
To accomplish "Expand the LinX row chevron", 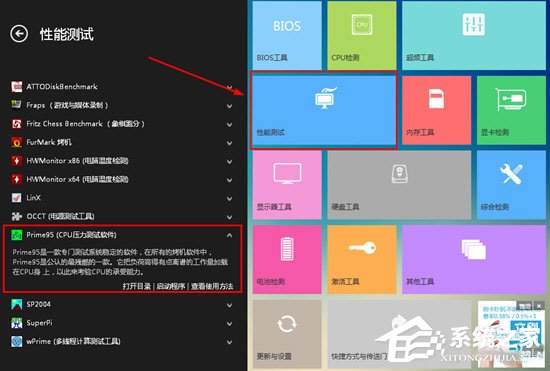I will [x=229, y=198].
